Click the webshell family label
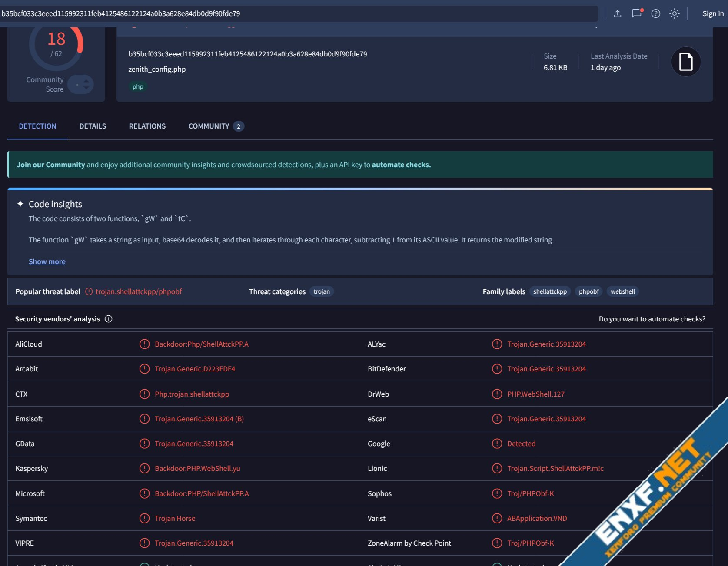728x566 pixels. click(622, 291)
